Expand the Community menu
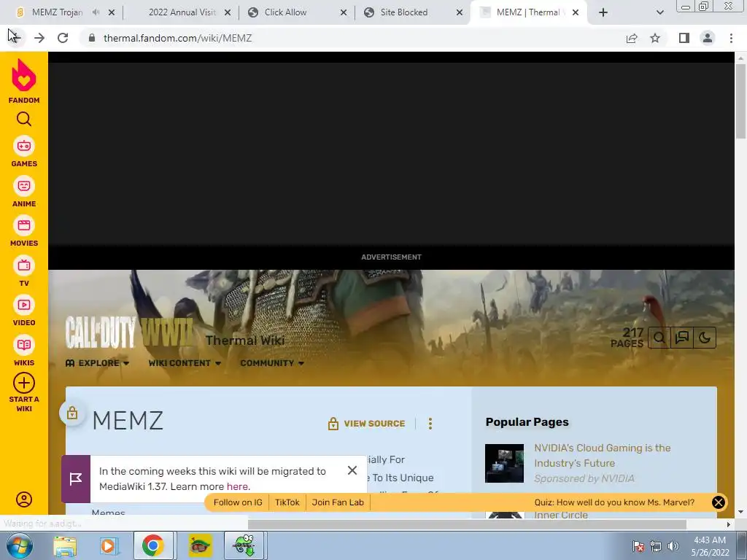 (x=272, y=363)
